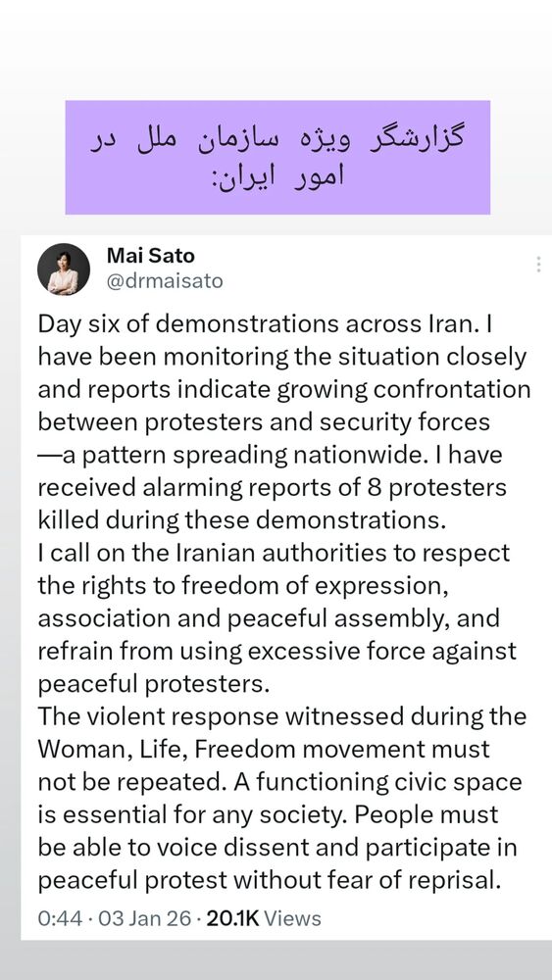Open the Mai Sato display name link

[x=151, y=255]
